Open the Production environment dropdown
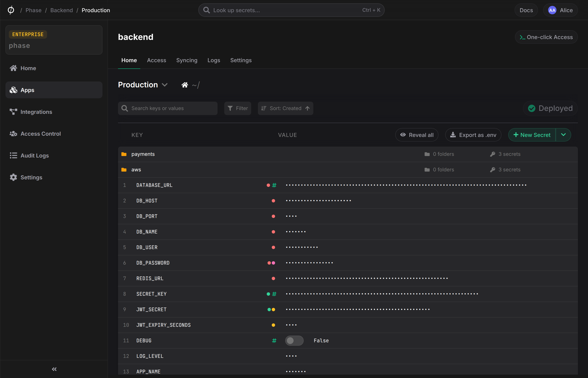 point(143,85)
